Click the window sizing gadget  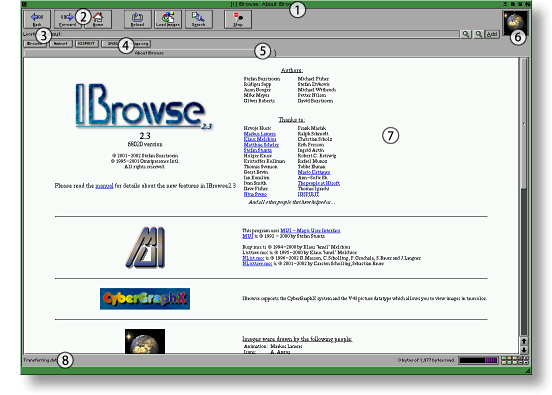[527, 371]
